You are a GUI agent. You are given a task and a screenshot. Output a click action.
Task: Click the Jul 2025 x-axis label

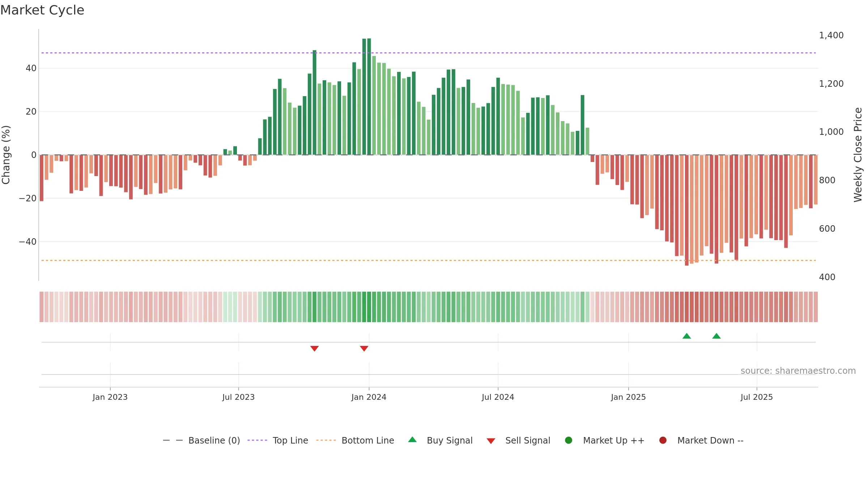pyautogui.click(x=757, y=397)
